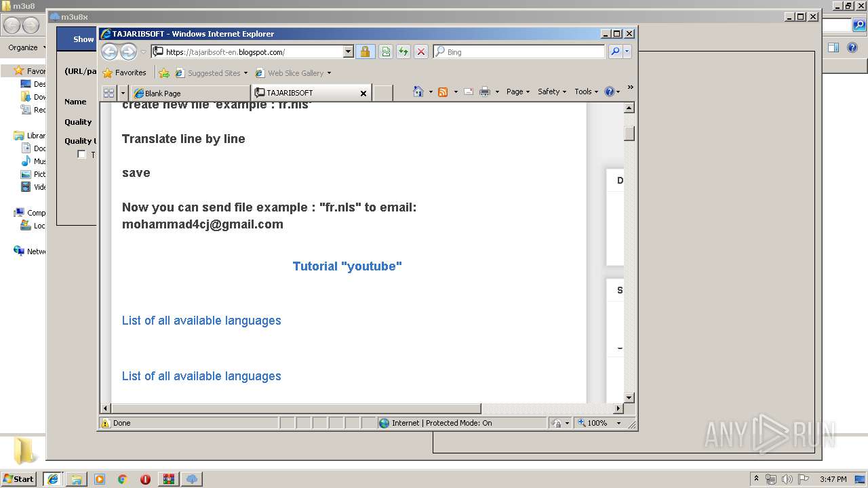
Task: Close the TAJARIBSOFT tab
Action: click(x=363, y=94)
